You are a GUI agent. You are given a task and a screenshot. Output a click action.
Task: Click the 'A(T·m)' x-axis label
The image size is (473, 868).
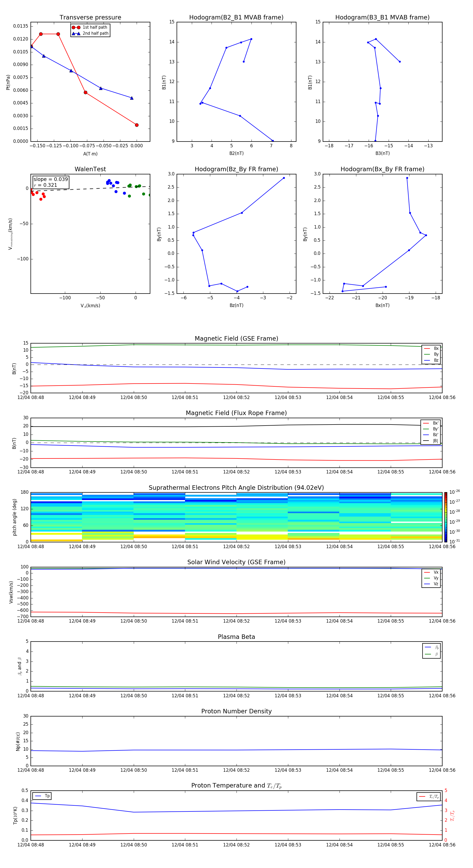[90, 154]
